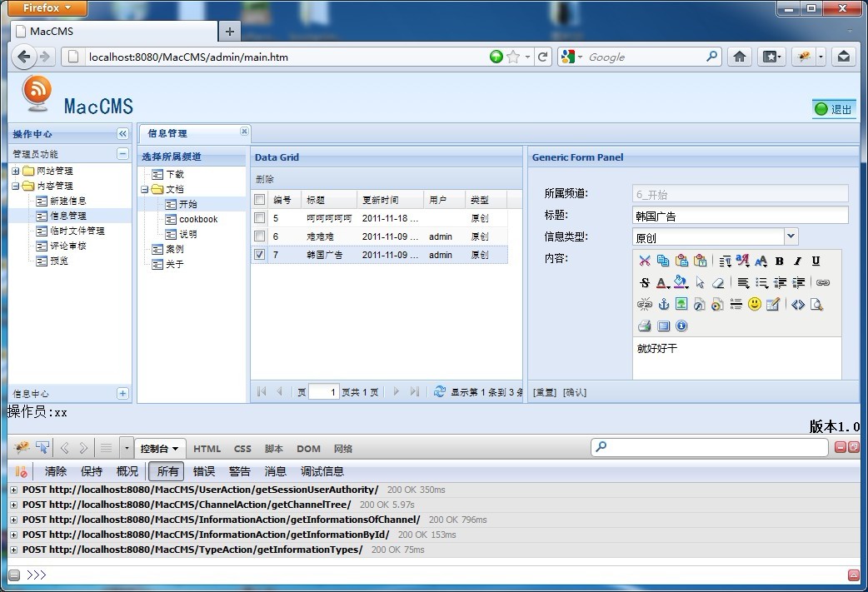
Task: Focus the 标题 input field
Action: (x=740, y=215)
